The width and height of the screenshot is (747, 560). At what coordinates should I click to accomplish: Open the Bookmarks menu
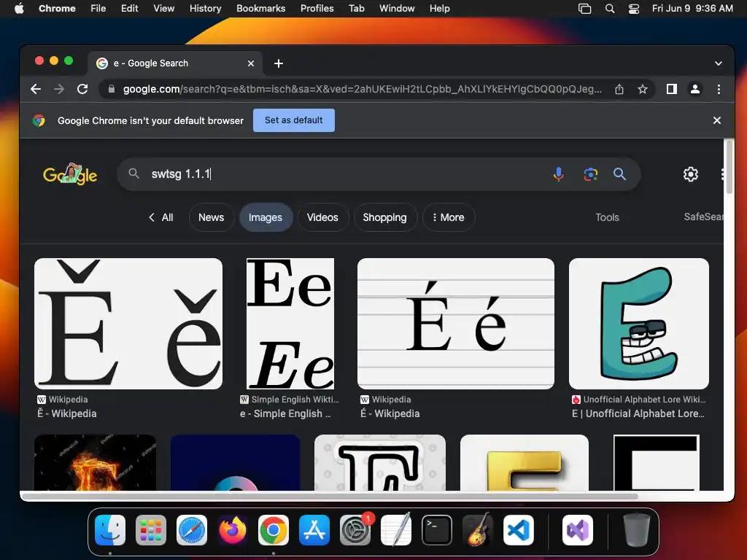[260, 9]
